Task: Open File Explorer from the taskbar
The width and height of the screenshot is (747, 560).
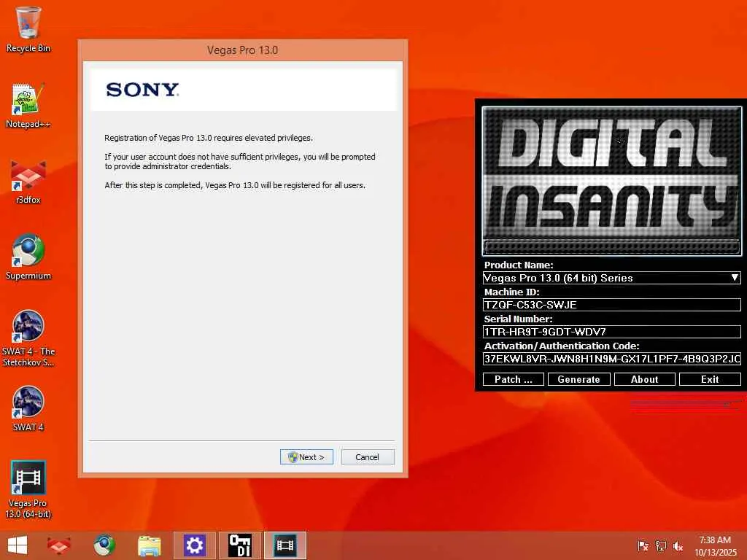Action: click(149, 545)
